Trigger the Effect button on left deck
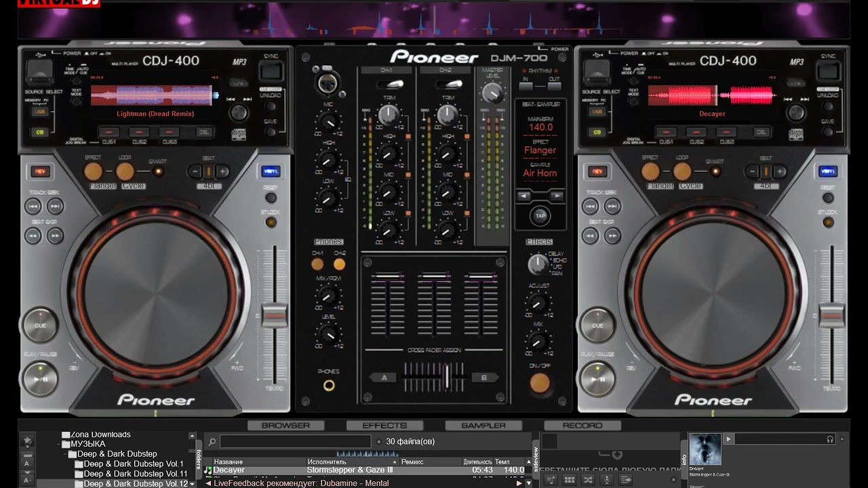Screen dimensions: 868x488 pyautogui.click(x=94, y=171)
